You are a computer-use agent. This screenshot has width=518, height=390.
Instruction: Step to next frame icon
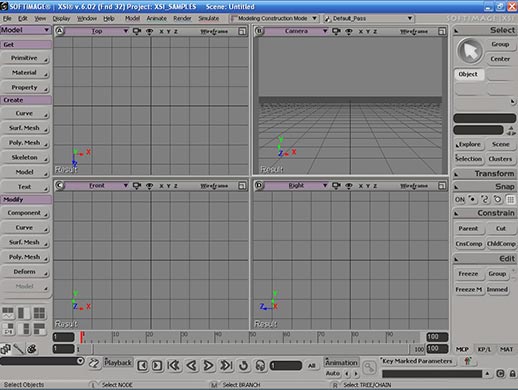click(157, 366)
